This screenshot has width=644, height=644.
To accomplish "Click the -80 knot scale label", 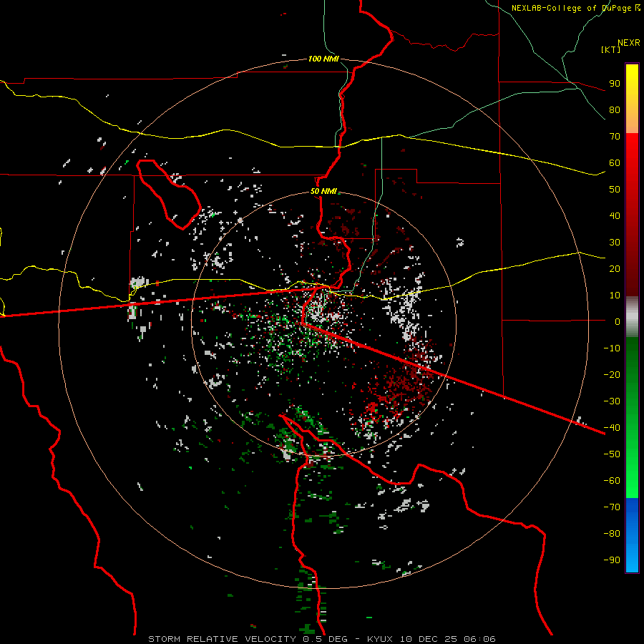I will click(612, 534).
